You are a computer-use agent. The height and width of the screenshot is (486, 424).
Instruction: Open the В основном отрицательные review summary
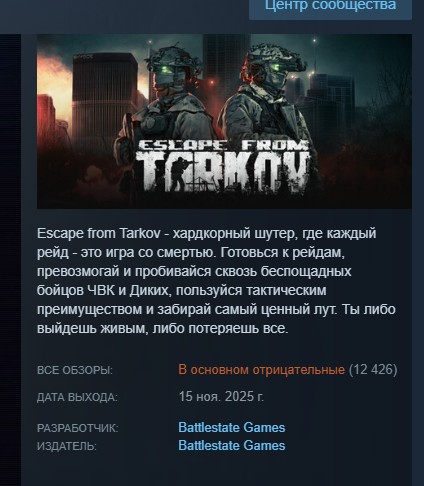click(x=261, y=370)
